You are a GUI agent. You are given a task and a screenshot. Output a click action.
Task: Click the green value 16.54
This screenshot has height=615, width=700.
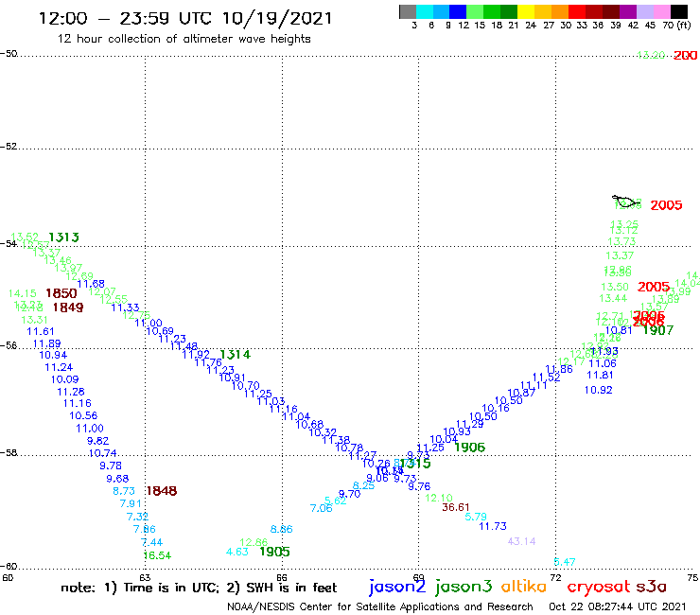[157, 555]
